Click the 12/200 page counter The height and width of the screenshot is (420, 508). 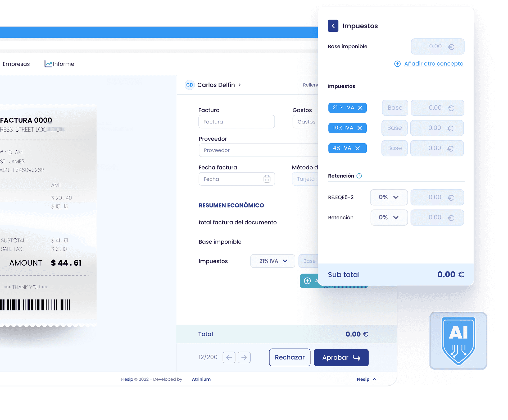208,357
